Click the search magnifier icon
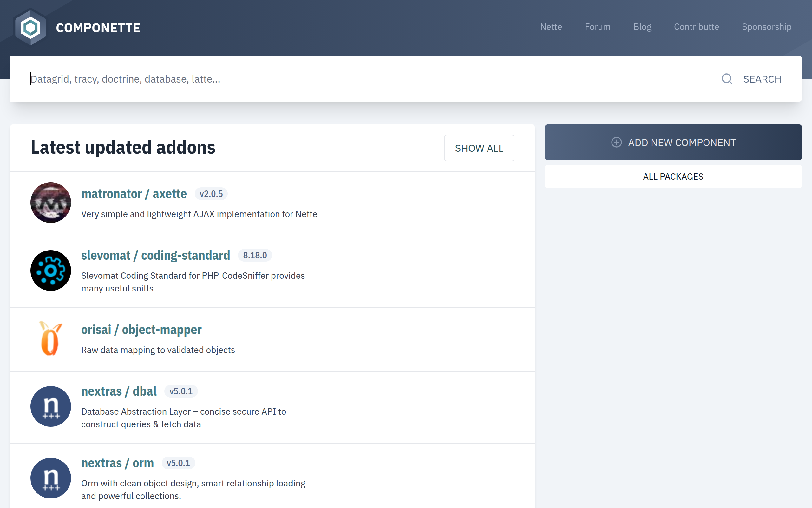Image resolution: width=812 pixels, height=508 pixels. click(x=727, y=79)
